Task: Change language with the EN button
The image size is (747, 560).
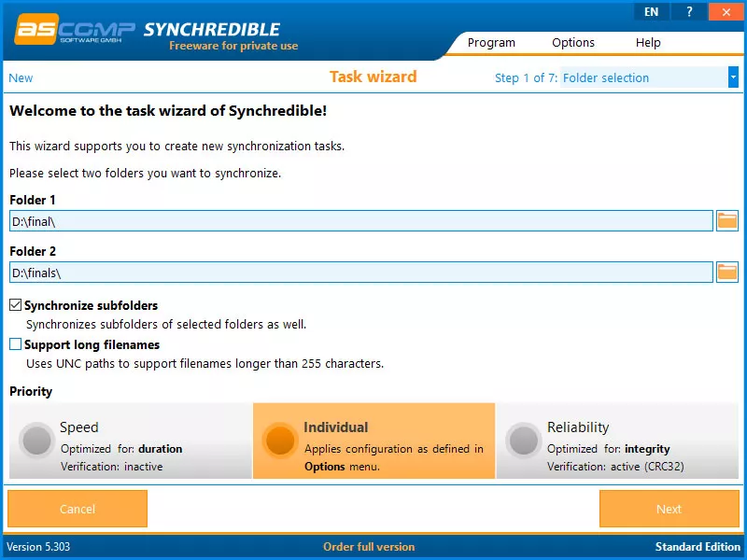Action: [x=651, y=12]
